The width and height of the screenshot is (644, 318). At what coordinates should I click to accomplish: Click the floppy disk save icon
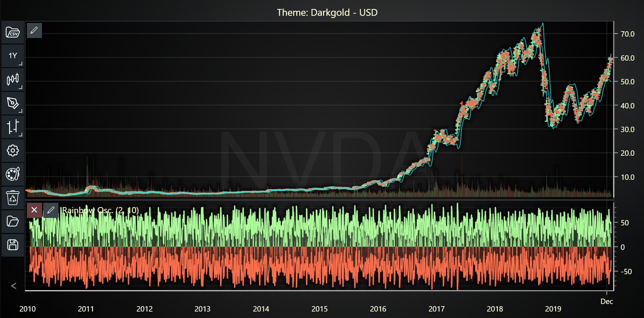coord(13,245)
